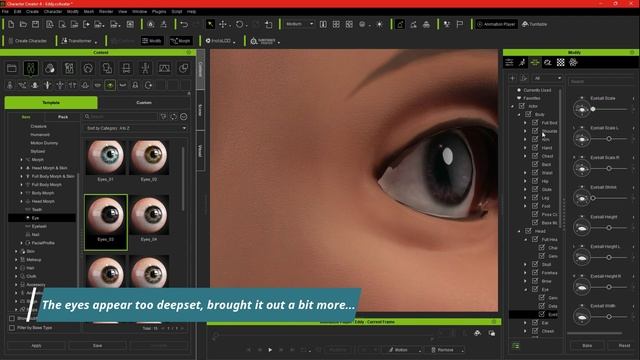This screenshot has width=640, height=360.
Task: Click the refresh icon beside content search
Action: (x=173, y=117)
